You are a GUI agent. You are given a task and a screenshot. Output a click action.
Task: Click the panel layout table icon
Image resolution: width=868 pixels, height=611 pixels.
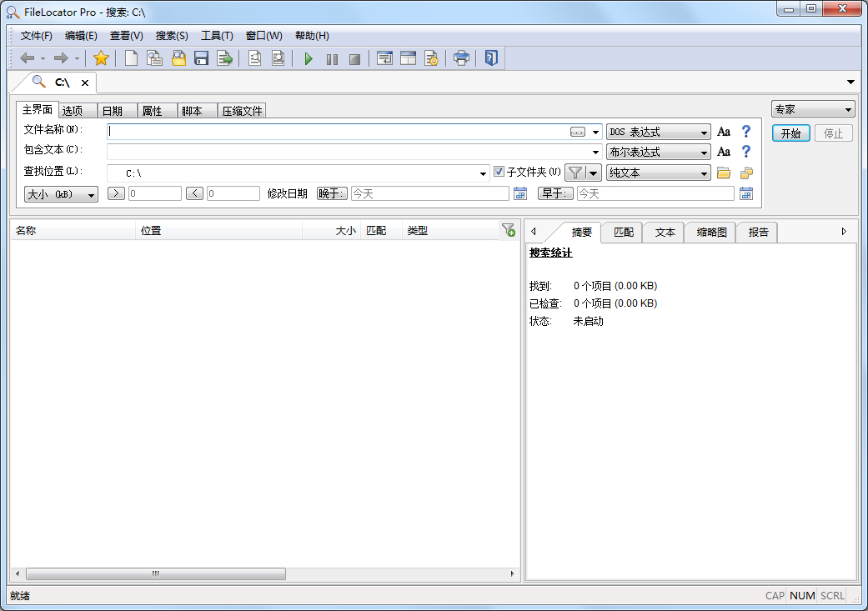(x=408, y=58)
